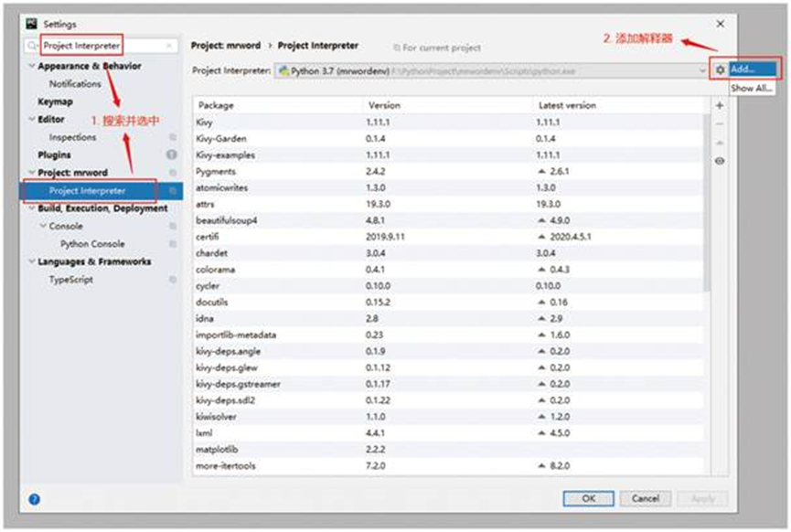Viewport: 791px width, 532px height.
Task: Click the gear icon beside interpreter dropdown
Action: pyautogui.click(x=720, y=69)
